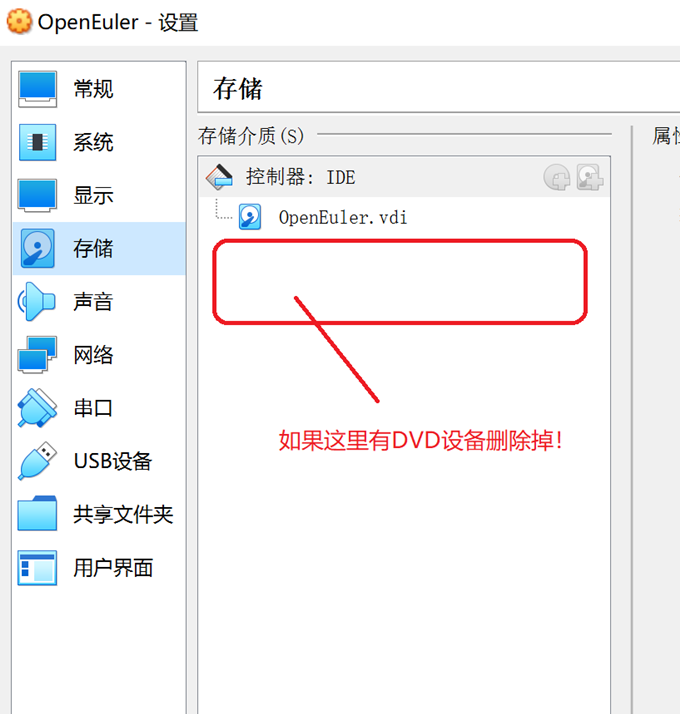Select the 用户界面 window icon
680x714 pixels.
(x=37, y=567)
